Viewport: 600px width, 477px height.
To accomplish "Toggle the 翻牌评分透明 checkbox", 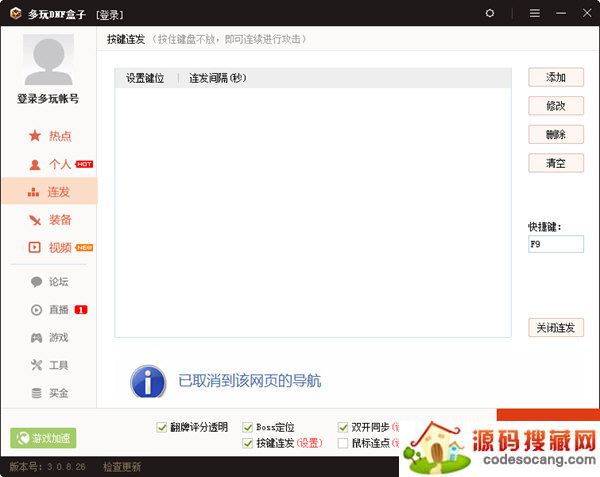I will 161,427.
